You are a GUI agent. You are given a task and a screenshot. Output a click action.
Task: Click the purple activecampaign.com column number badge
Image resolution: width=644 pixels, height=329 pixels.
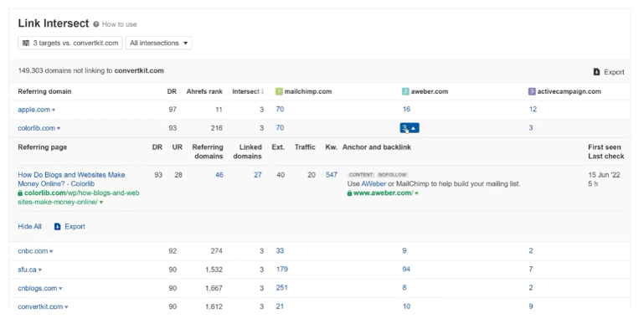532,91
